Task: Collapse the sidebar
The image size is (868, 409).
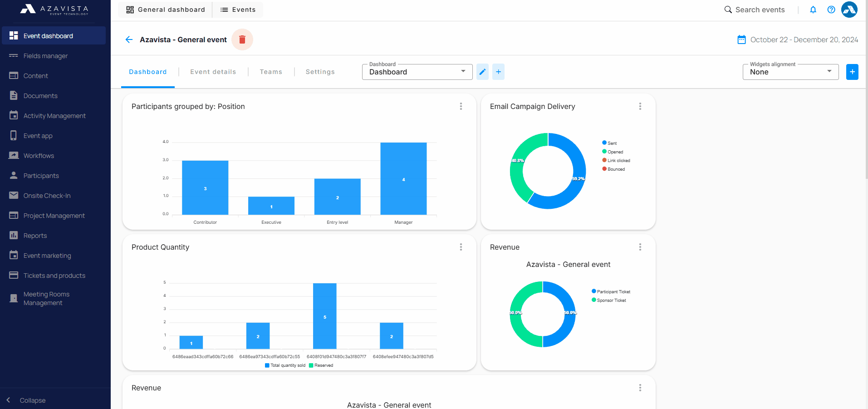Action: coord(27,400)
